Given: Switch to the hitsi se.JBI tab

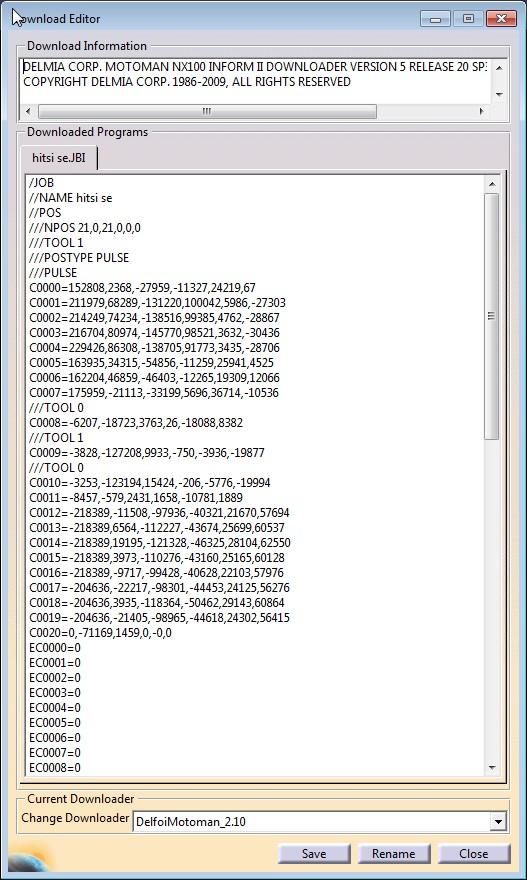Looking at the screenshot, I should tap(59, 158).
